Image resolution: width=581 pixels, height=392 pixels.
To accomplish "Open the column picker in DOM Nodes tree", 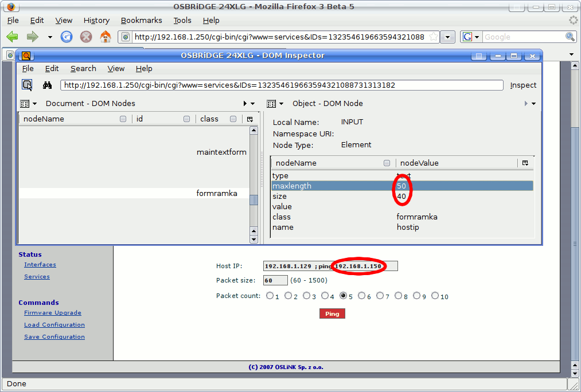I will pyautogui.click(x=249, y=119).
